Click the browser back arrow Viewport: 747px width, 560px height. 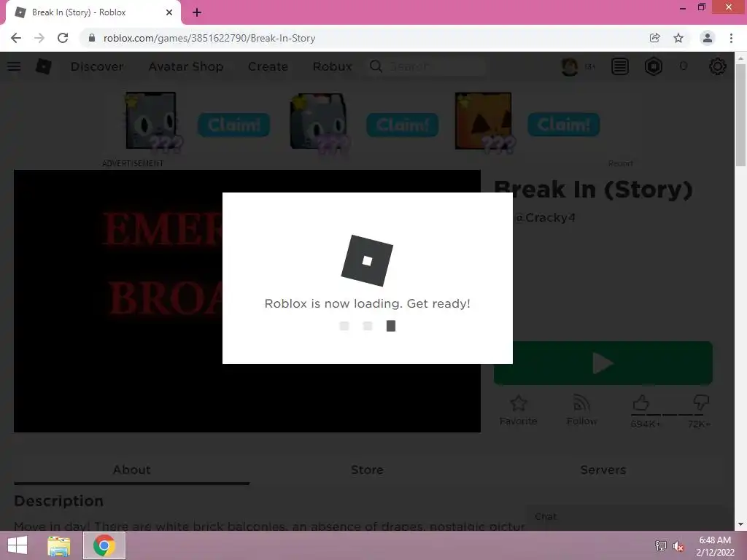pyautogui.click(x=16, y=38)
